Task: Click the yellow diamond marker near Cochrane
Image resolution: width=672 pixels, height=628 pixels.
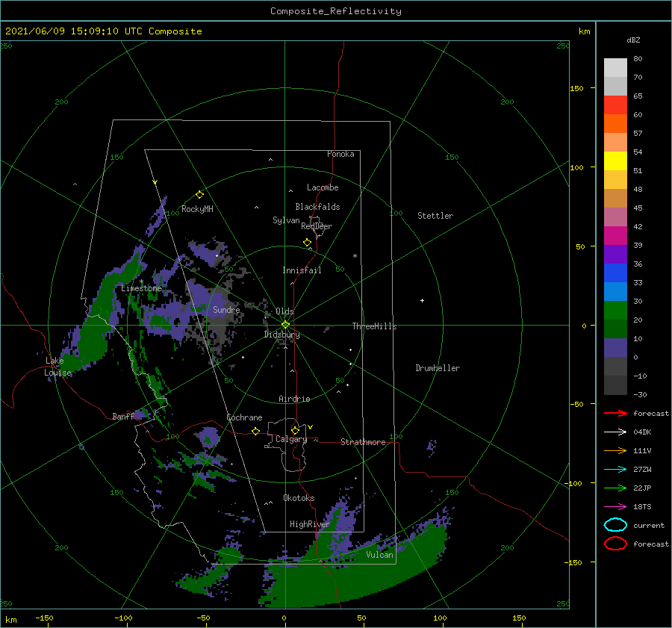Action: 256,431
